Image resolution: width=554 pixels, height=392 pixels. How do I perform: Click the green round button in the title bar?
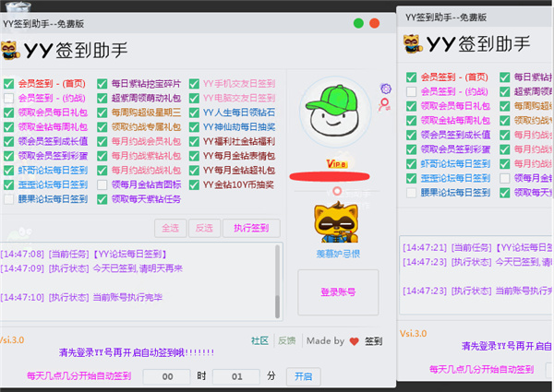[x=358, y=23]
